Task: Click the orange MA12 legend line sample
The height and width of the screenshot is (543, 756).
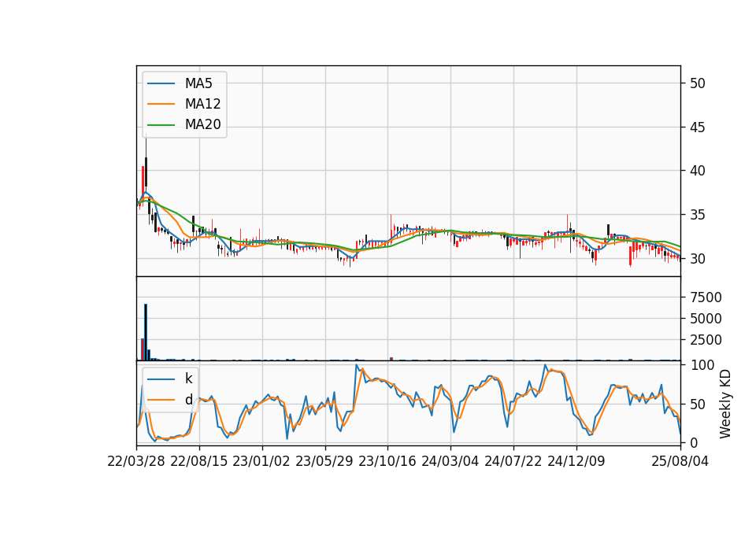Action: (161, 104)
